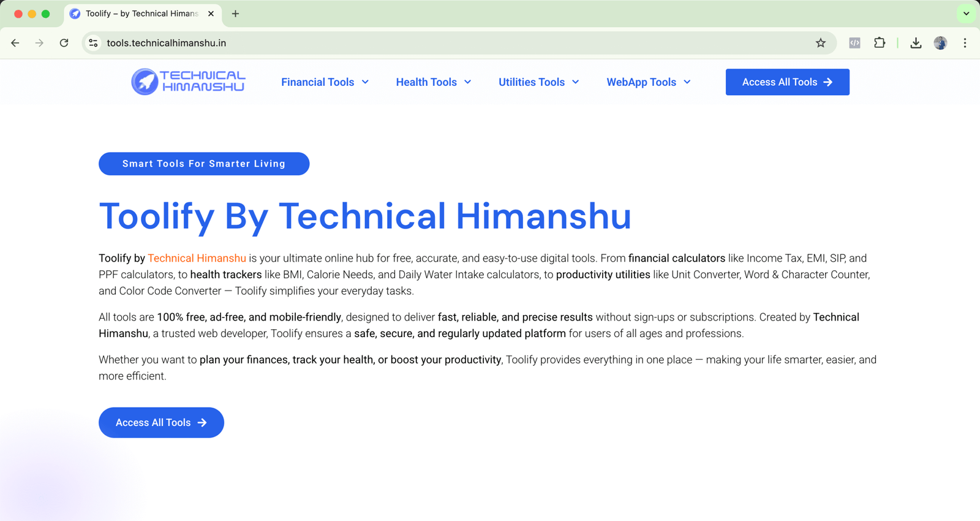Go back using the back arrow

coord(15,43)
